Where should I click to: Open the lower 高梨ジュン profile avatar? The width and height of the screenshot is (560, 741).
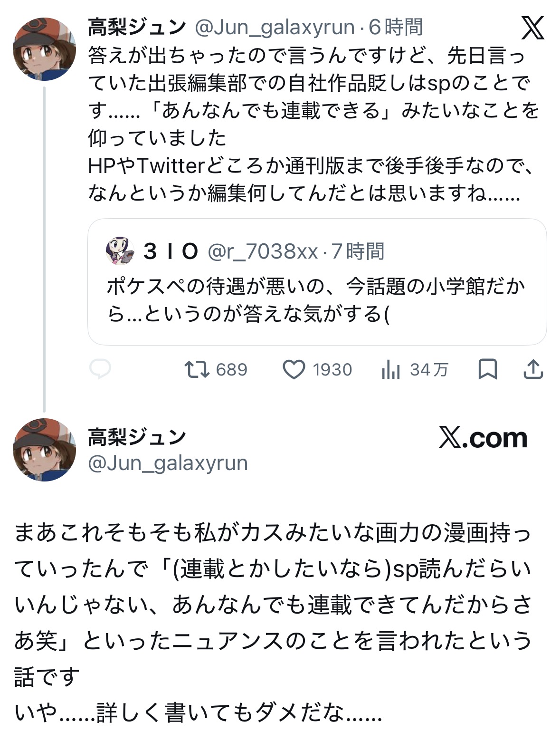point(44,450)
